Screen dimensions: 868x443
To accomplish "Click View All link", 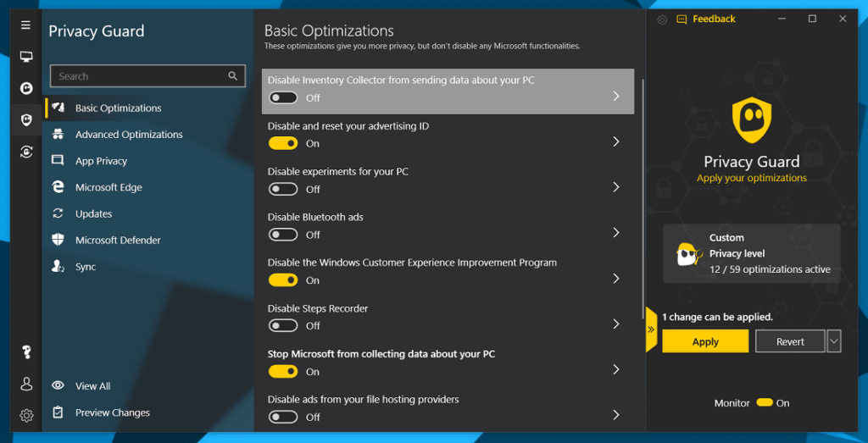I will point(92,386).
